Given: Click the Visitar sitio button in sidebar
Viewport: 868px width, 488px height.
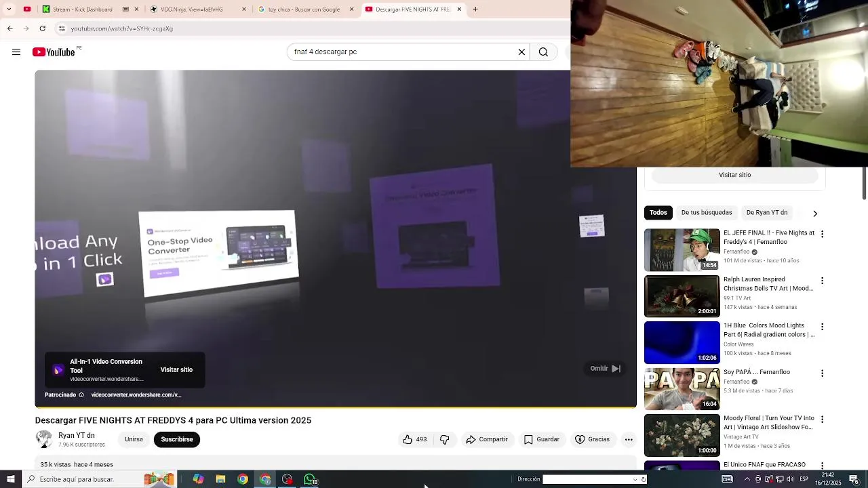Looking at the screenshot, I should click(735, 175).
